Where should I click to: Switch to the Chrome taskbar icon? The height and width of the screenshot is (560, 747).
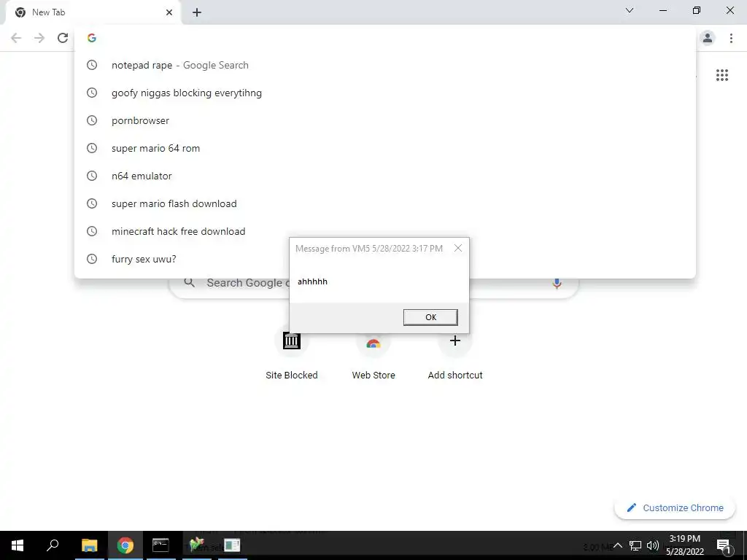coord(125,545)
